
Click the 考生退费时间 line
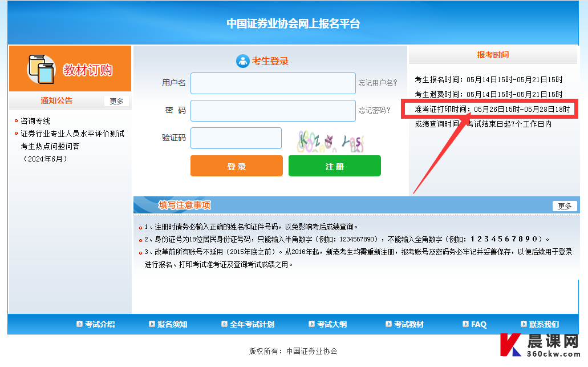489,94
